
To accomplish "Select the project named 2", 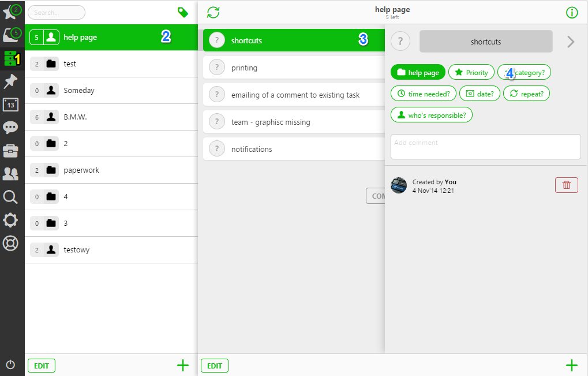I will 111,144.
